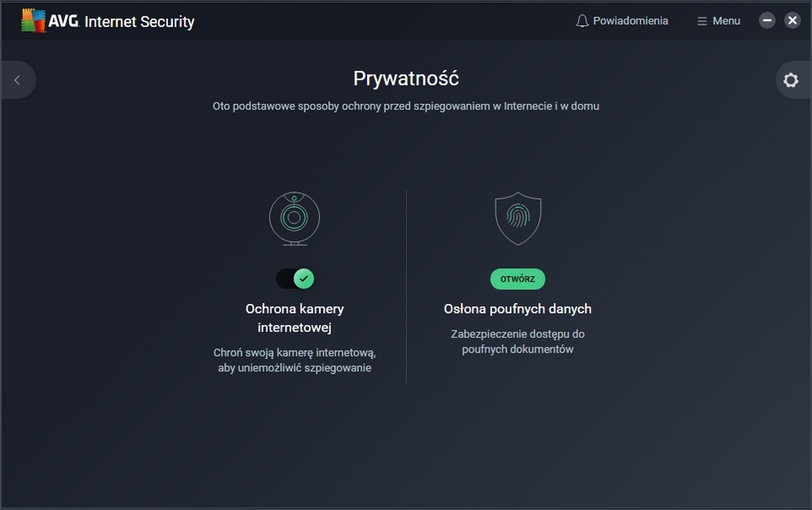
Task: Click the Ochrona kamery internetowej title
Action: [294, 318]
